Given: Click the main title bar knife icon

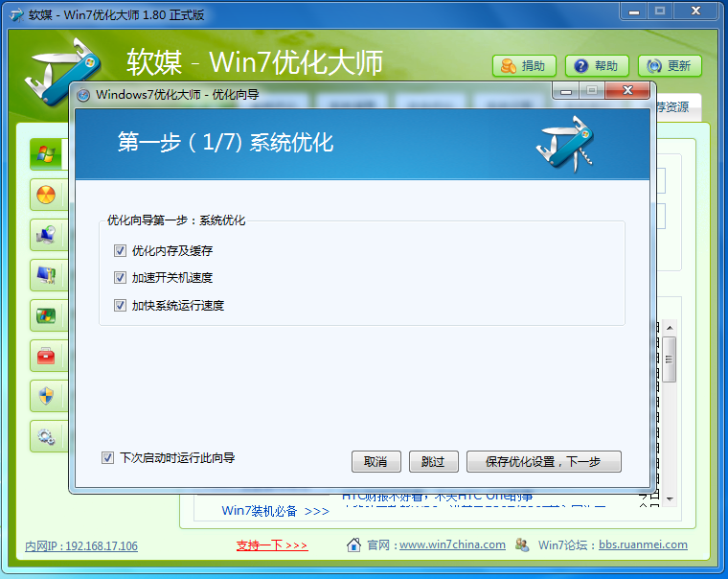Looking at the screenshot, I should [x=16, y=15].
